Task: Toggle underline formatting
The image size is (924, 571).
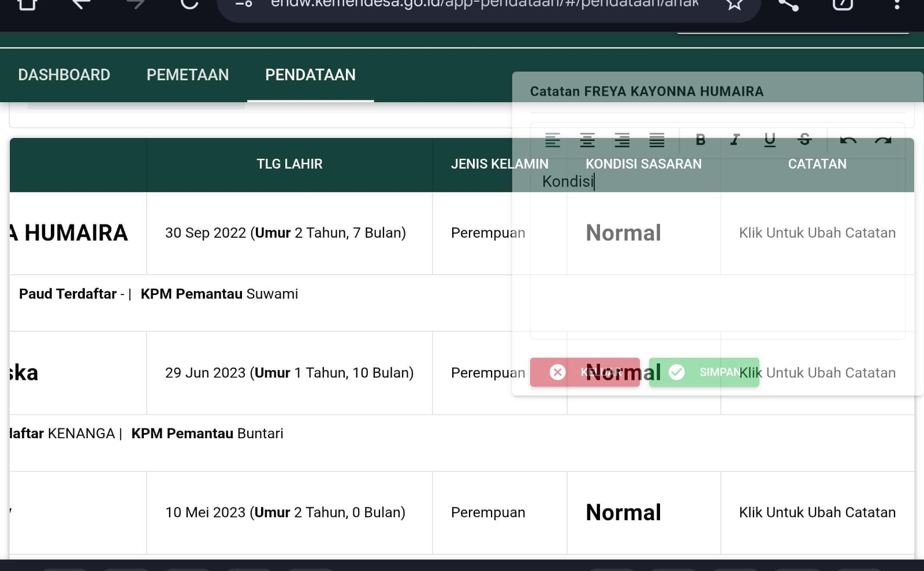Action: click(770, 140)
